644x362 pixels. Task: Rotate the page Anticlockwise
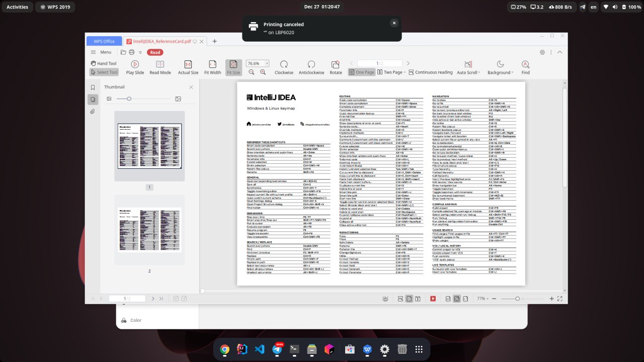(311, 64)
